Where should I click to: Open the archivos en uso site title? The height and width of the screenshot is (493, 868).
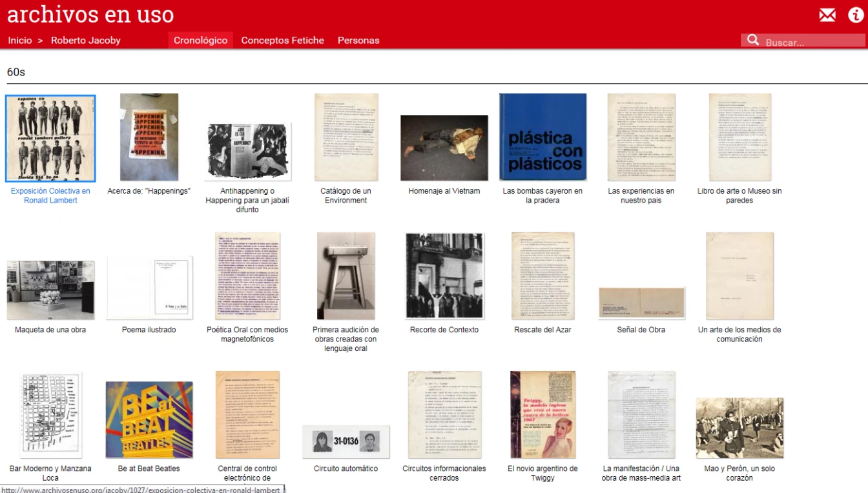click(x=90, y=14)
